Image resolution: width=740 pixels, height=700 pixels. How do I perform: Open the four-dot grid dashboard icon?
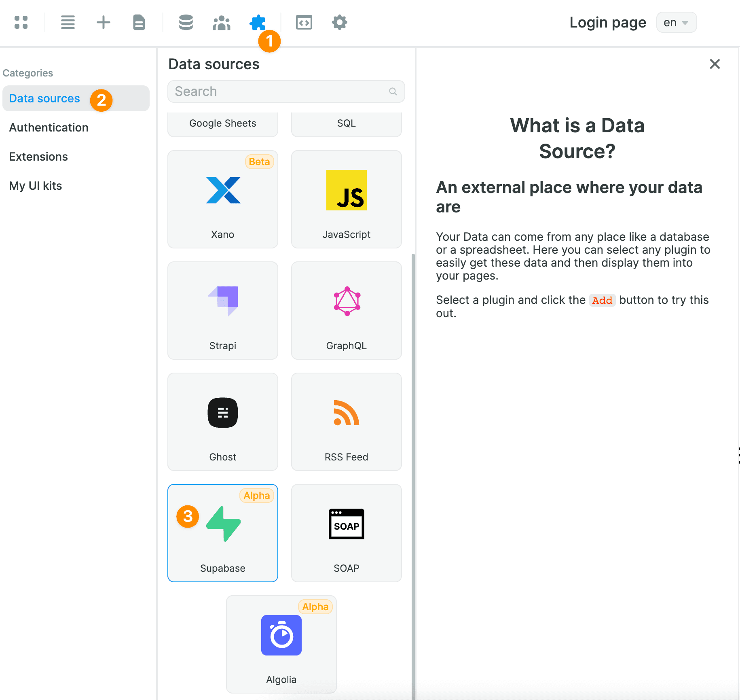tap(21, 22)
